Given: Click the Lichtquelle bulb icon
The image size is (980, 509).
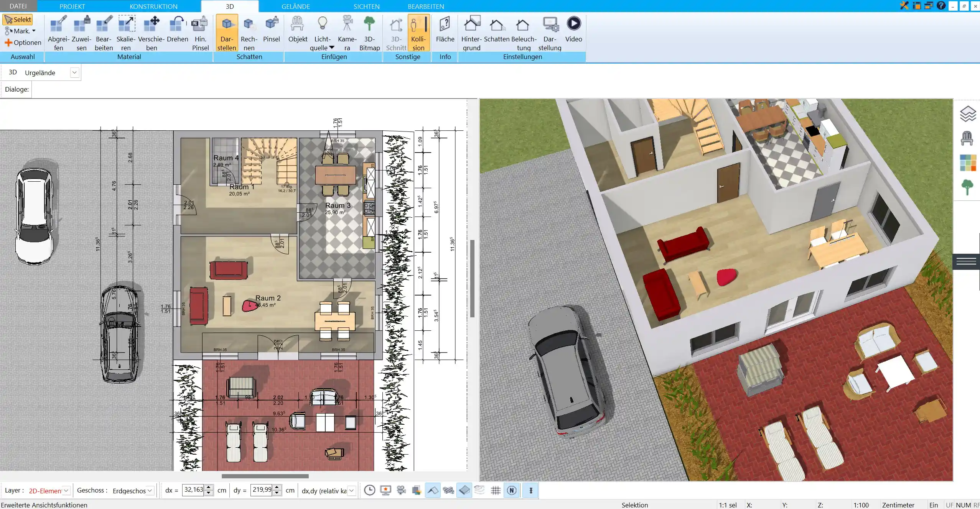Looking at the screenshot, I should [x=323, y=23].
